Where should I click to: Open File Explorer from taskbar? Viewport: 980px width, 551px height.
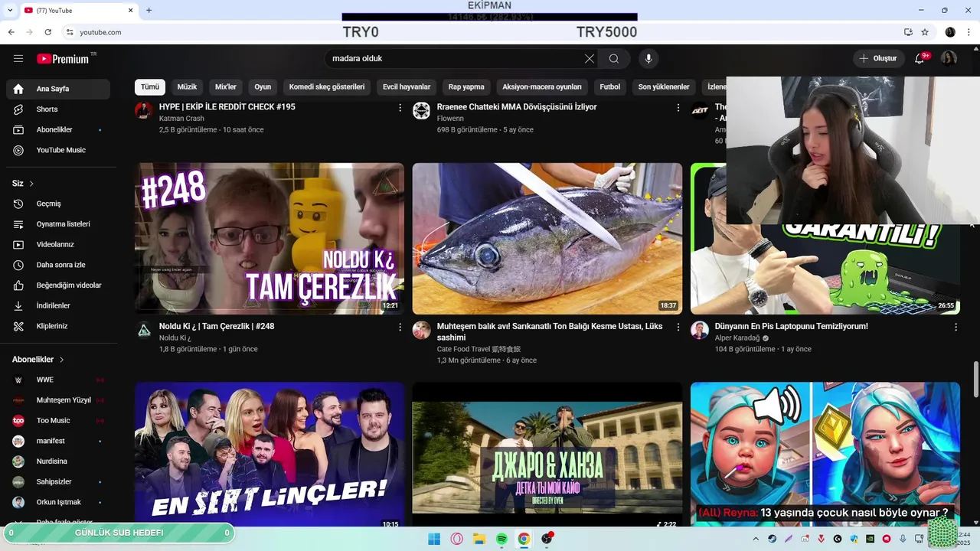(x=479, y=539)
